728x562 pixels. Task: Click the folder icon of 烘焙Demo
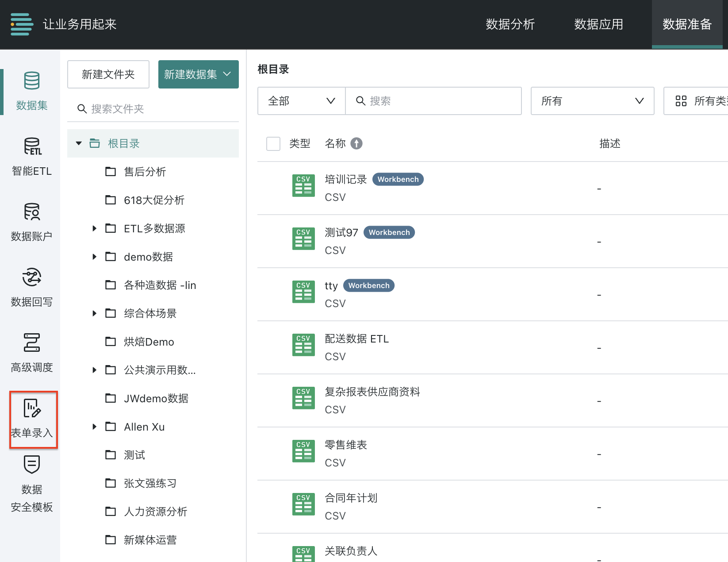[111, 342]
